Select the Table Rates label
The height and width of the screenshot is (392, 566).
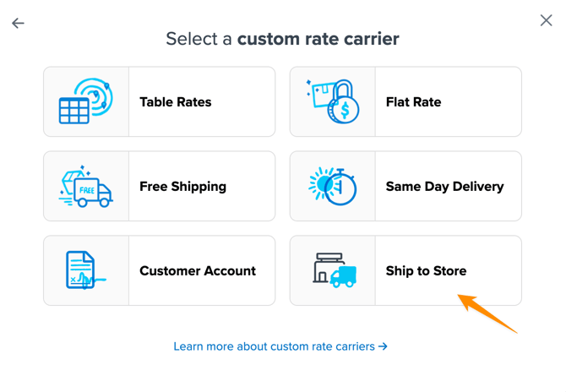(x=176, y=102)
